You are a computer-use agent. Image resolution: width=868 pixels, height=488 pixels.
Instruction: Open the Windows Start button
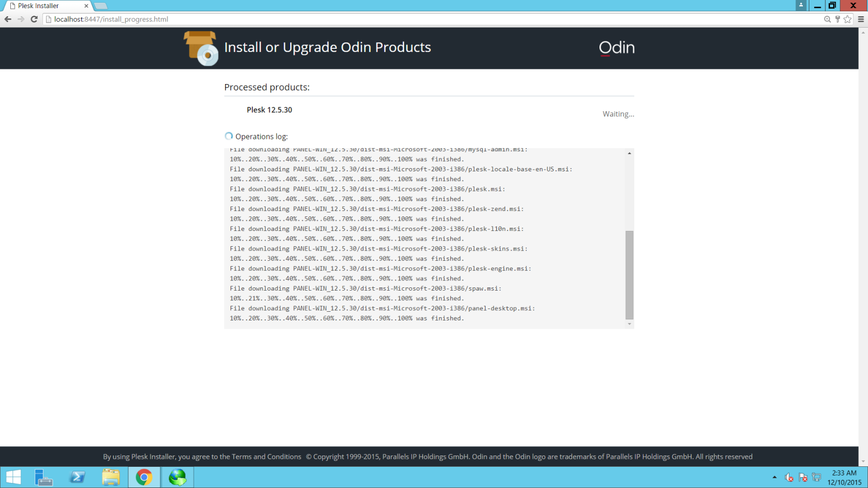(x=14, y=477)
